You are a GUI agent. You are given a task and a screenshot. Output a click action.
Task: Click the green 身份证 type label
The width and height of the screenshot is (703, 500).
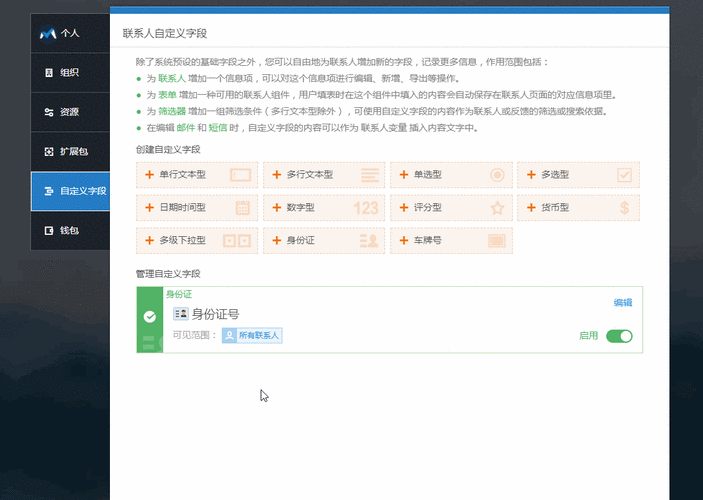coord(179,294)
